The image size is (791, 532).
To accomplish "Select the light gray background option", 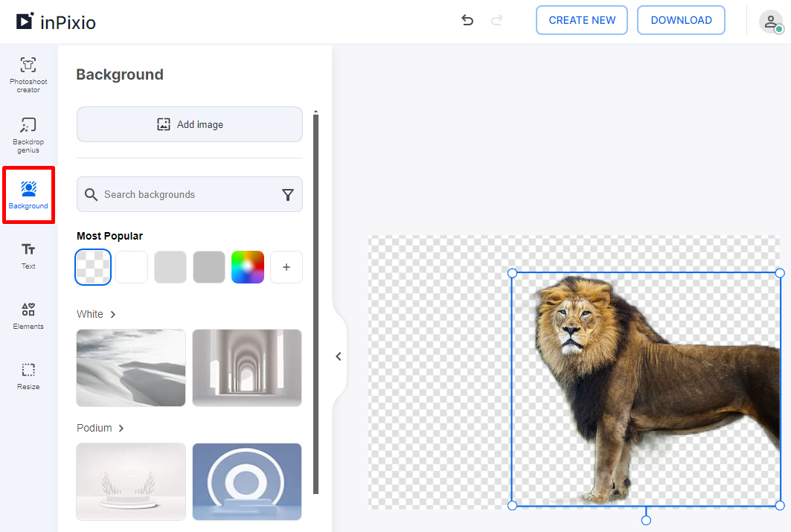I will (x=170, y=266).
